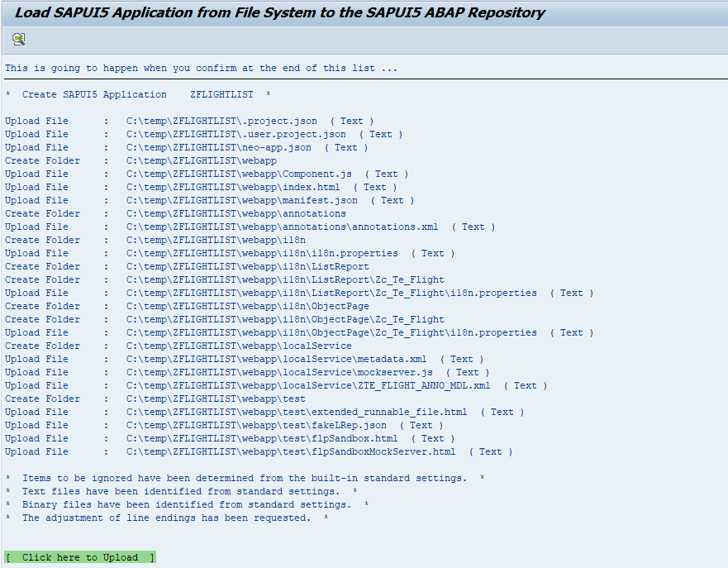
Task: Select the .project.json upload line
Action: (x=189, y=122)
